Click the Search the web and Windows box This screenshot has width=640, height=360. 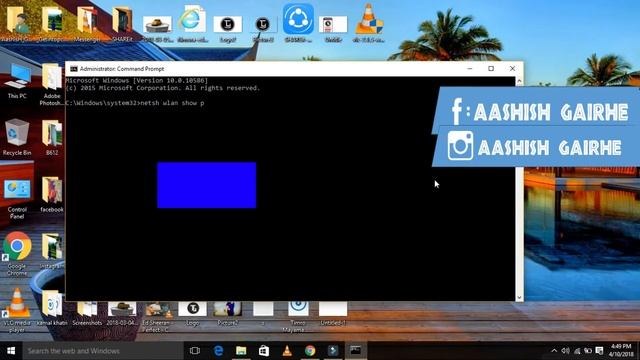click(x=103, y=351)
